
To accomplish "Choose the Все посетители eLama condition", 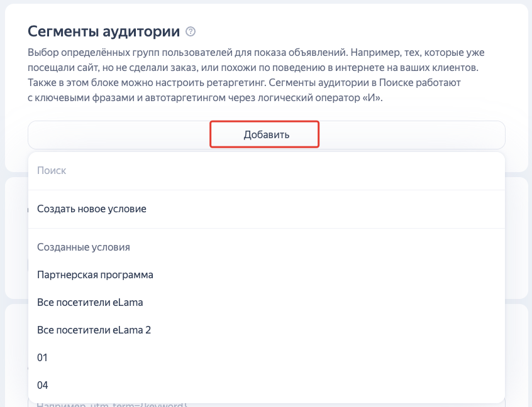I will click(x=89, y=302).
